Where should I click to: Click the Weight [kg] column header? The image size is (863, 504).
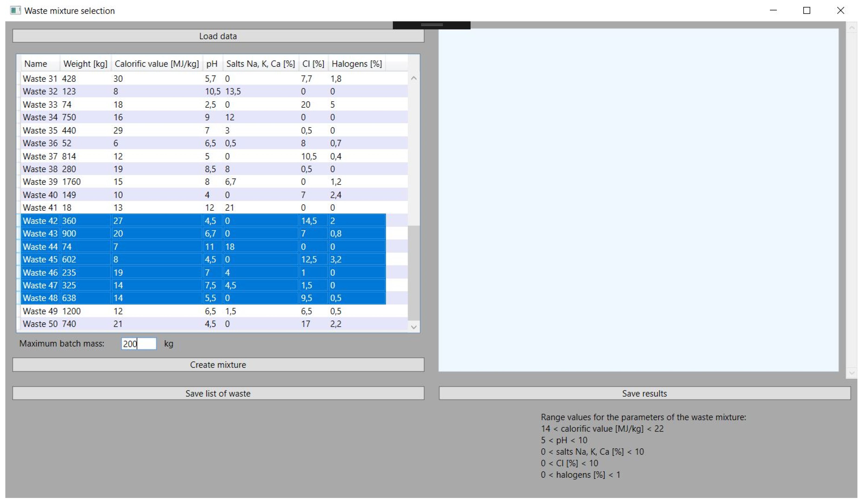pyautogui.click(x=85, y=64)
